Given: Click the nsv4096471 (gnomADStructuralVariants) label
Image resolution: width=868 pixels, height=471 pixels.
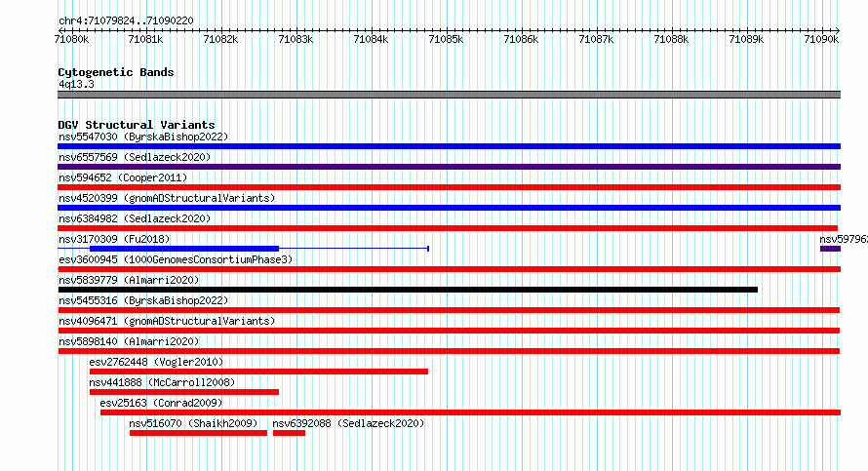Looking at the screenshot, I should (167, 321).
